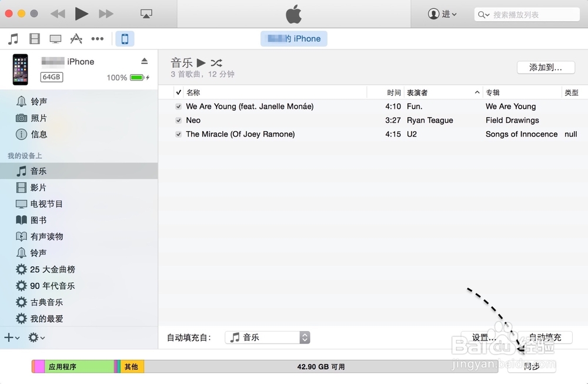Open the gear actions menu
Image resolution: width=588 pixels, height=384 pixels.
36,338
